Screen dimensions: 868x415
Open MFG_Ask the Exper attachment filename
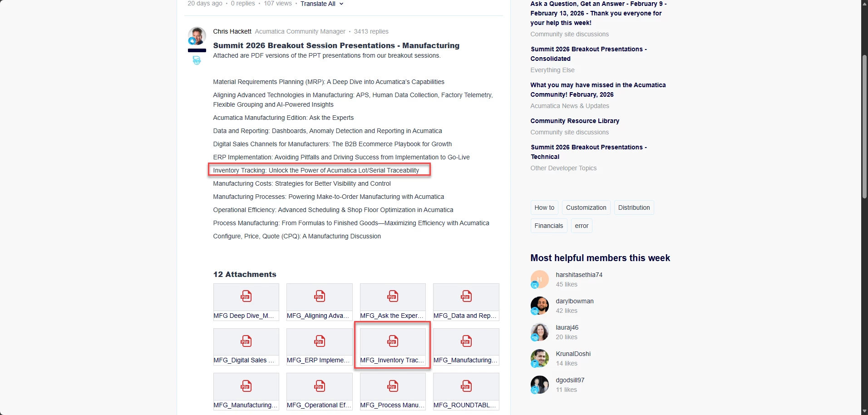coord(391,316)
